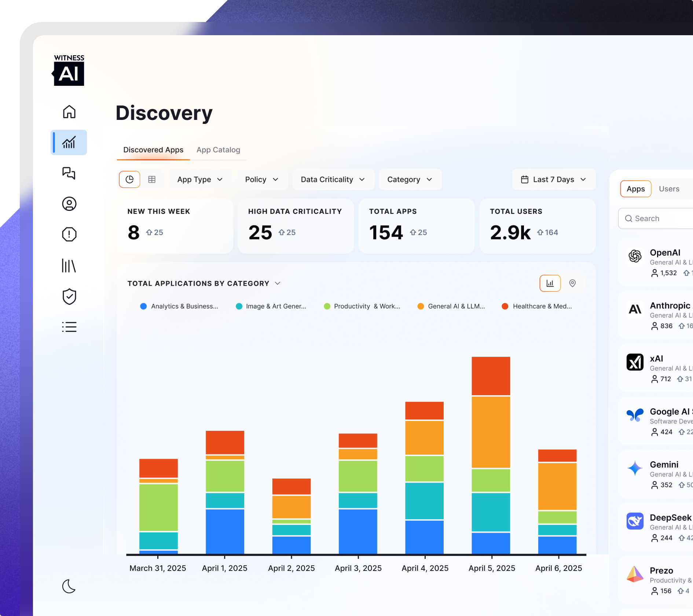Click the WitnessAI logo
The width and height of the screenshot is (693, 616).
(x=69, y=70)
